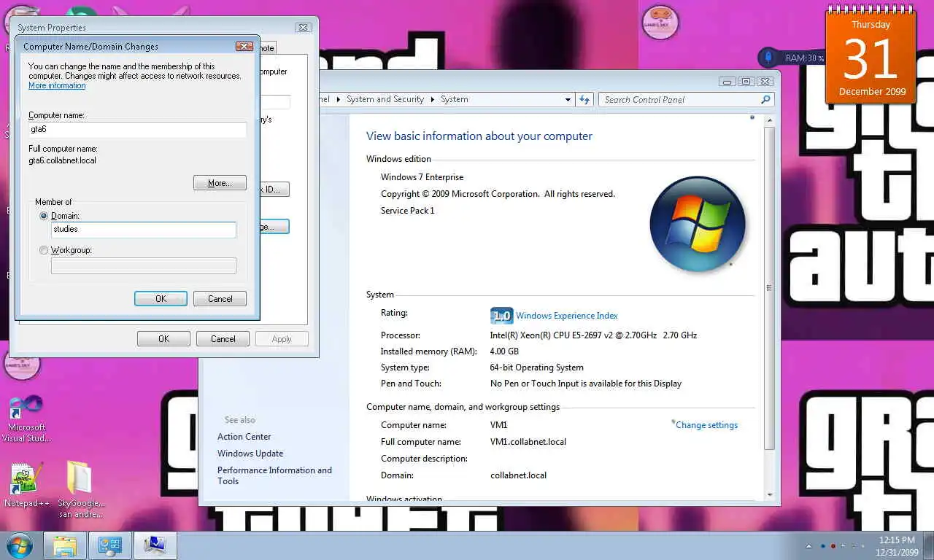Click the search magnifier in Control Panel

(x=765, y=99)
